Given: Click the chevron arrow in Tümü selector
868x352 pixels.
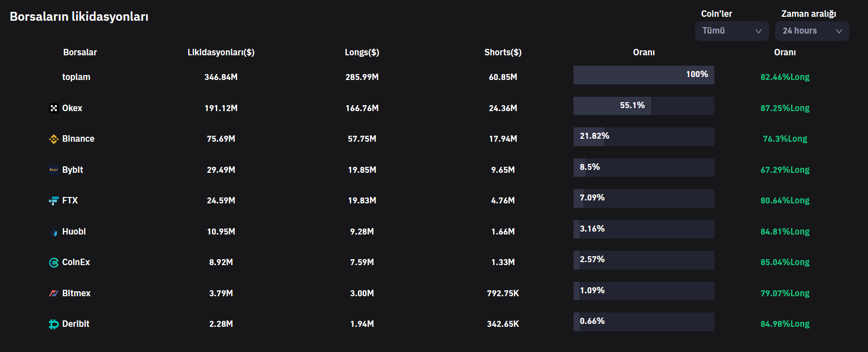Looking at the screenshot, I should (758, 31).
